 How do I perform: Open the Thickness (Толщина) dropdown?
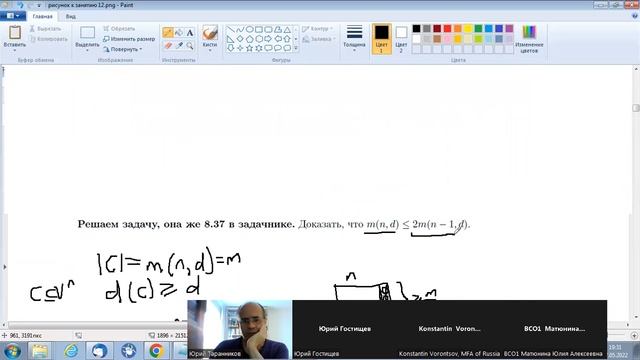(354, 38)
